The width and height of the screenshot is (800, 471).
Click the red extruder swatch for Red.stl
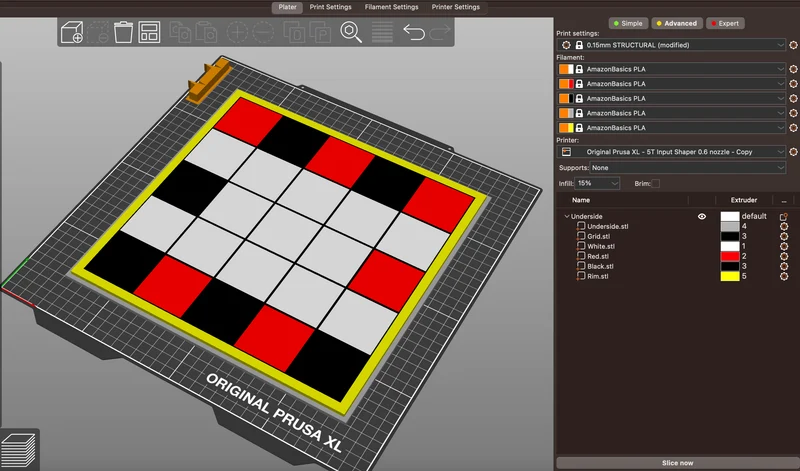coord(730,256)
